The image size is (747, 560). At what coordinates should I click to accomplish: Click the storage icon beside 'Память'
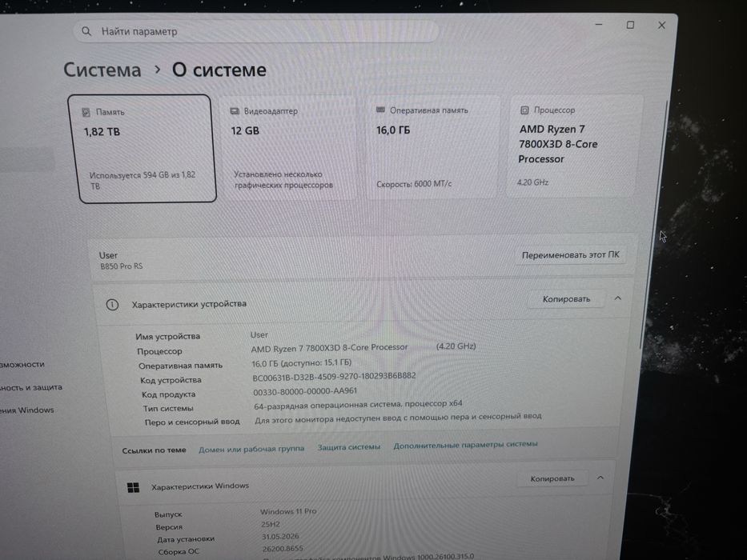pos(86,112)
